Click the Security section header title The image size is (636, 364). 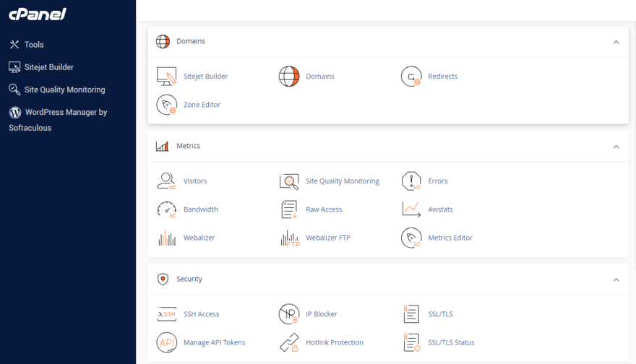pos(189,279)
